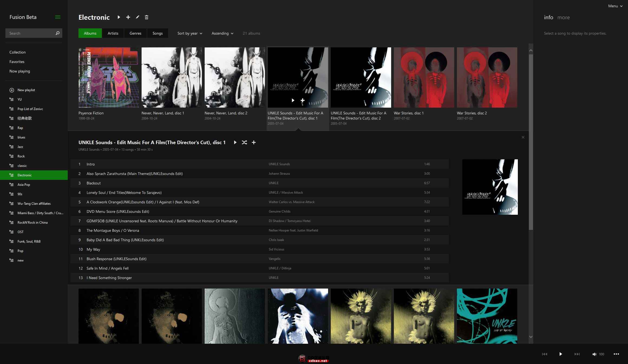Viewport: 628px width, 364px height.
Task: Open the Sort by year dropdown
Action: (x=190, y=33)
